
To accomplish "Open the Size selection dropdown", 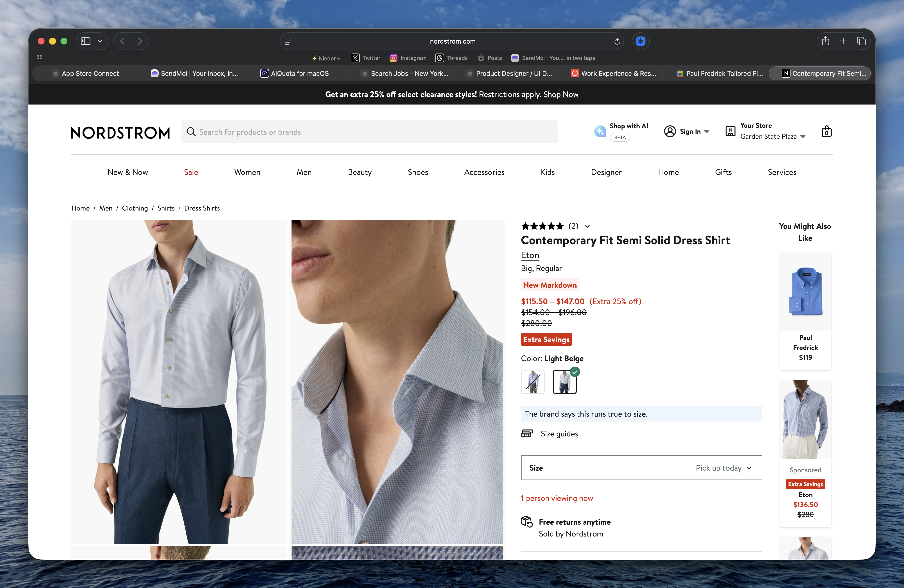I will [641, 468].
